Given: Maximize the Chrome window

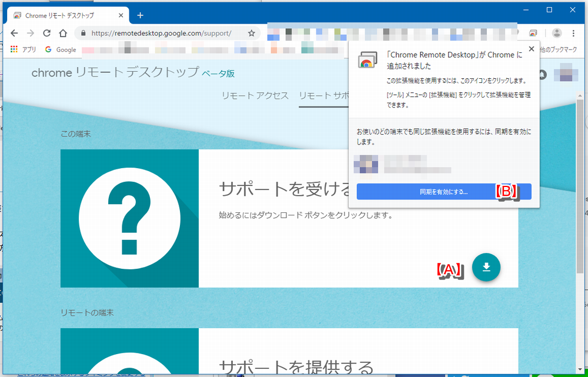Looking at the screenshot, I should point(549,10).
